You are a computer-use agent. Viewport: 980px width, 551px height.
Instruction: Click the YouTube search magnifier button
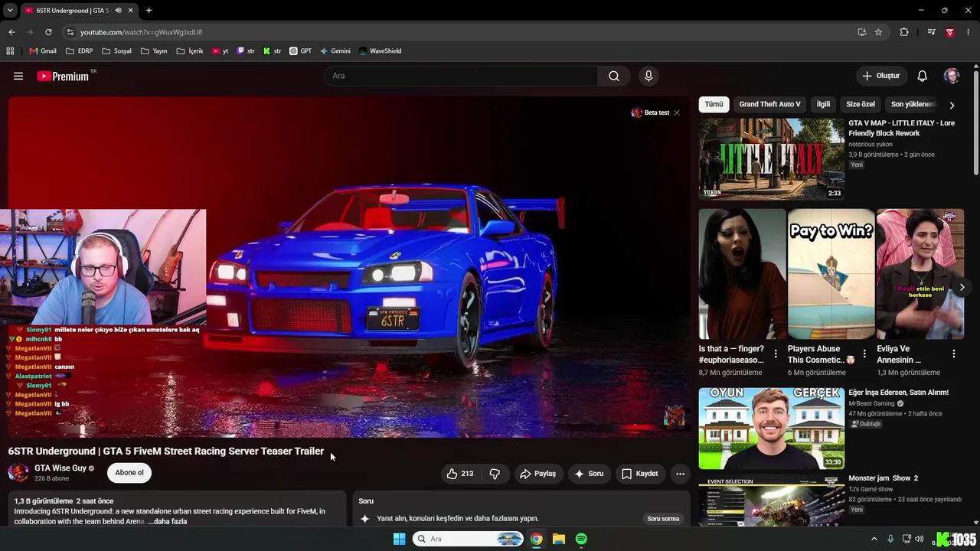click(x=614, y=76)
